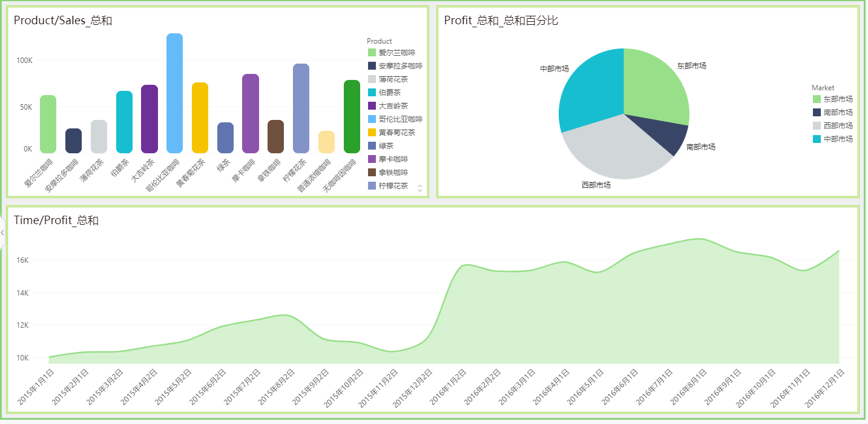Toggle 中部市场 entry in Market legend

pos(838,139)
